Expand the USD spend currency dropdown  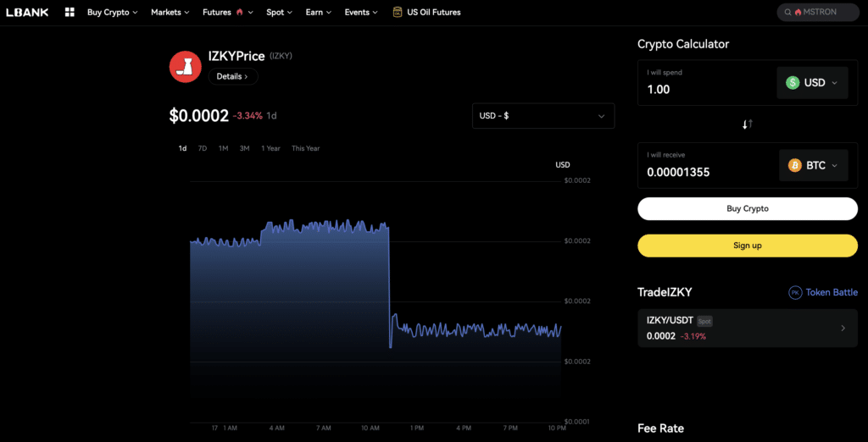(812, 83)
